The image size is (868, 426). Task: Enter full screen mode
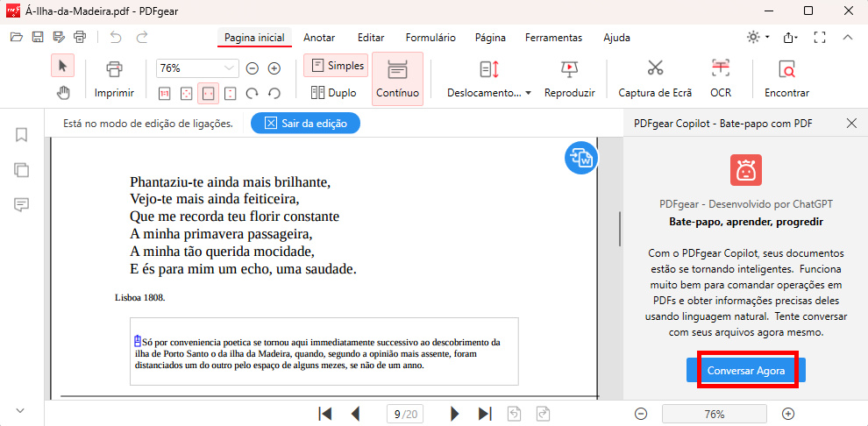pos(820,38)
